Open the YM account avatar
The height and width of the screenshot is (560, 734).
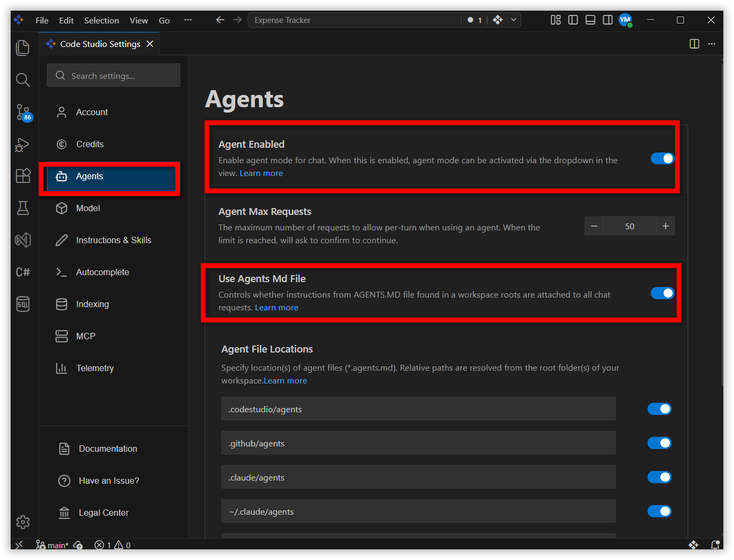point(625,20)
